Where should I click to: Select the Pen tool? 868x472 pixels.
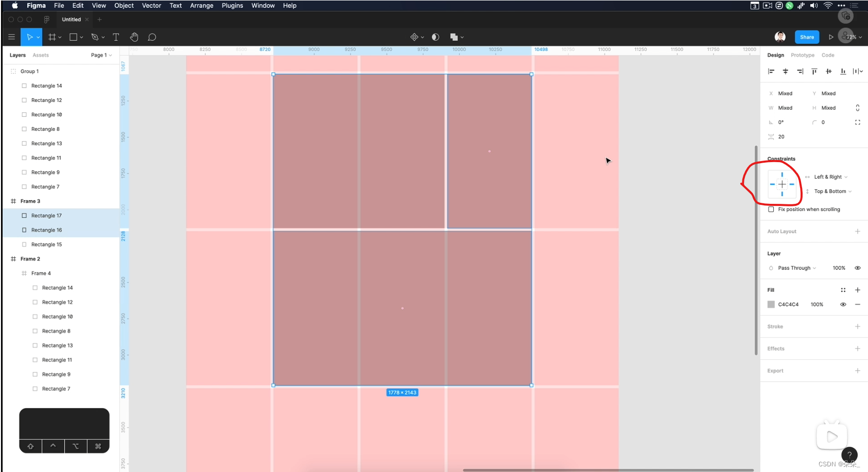pyautogui.click(x=95, y=37)
